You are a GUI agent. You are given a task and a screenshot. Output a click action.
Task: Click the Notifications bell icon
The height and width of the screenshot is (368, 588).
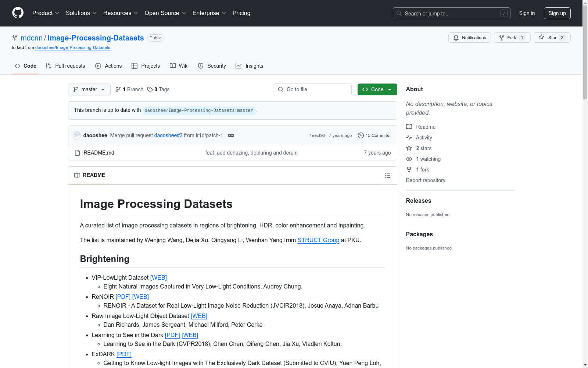tap(456, 38)
